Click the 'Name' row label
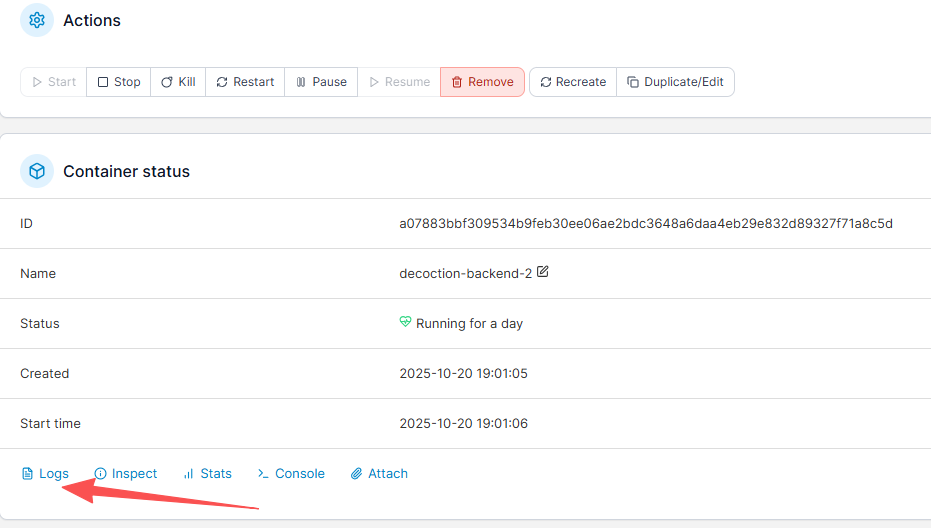 pyautogui.click(x=38, y=273)
